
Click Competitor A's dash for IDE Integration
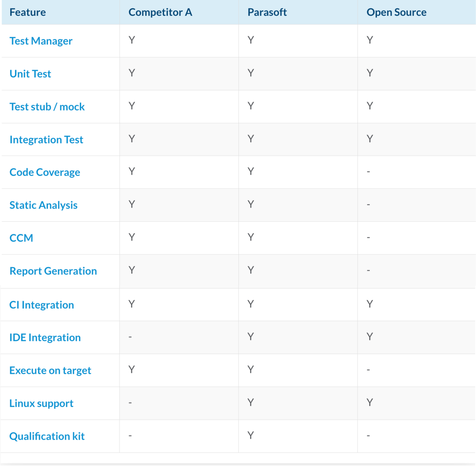130,337
